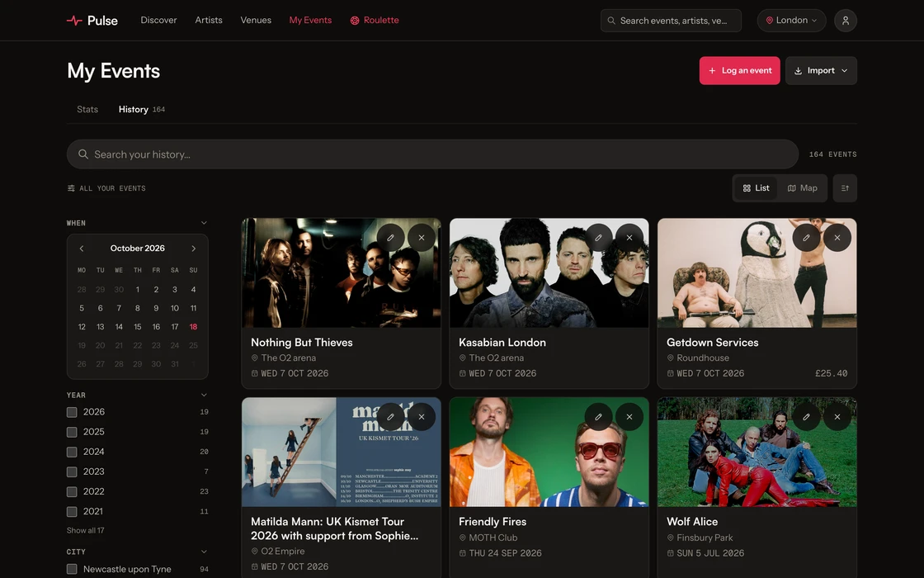924x578 pixels.
Task: Click the Search your history field
Action: (x=432, y=154)
